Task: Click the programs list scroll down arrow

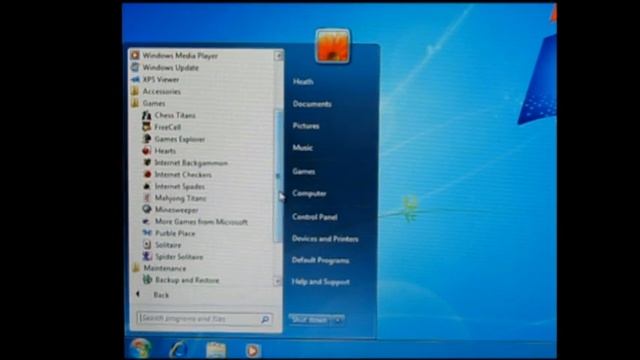Action: click(278, 281)
